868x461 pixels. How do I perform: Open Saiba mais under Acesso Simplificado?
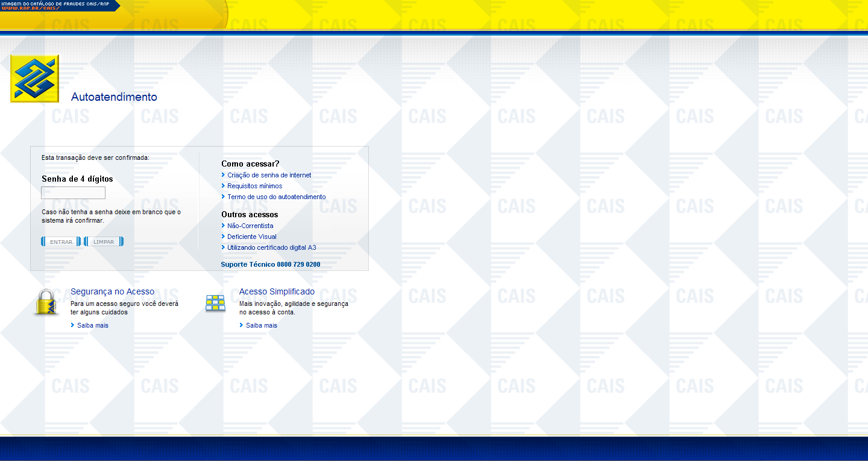point(261,325)
